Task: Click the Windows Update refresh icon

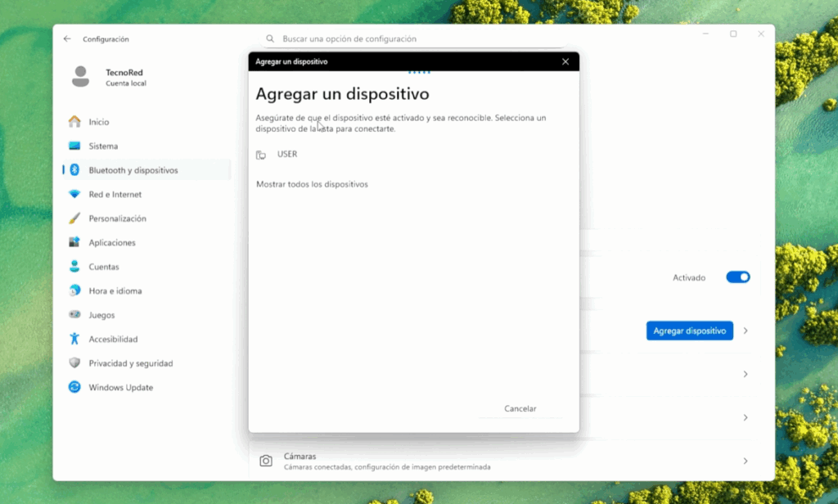Action: coord(74,388)
